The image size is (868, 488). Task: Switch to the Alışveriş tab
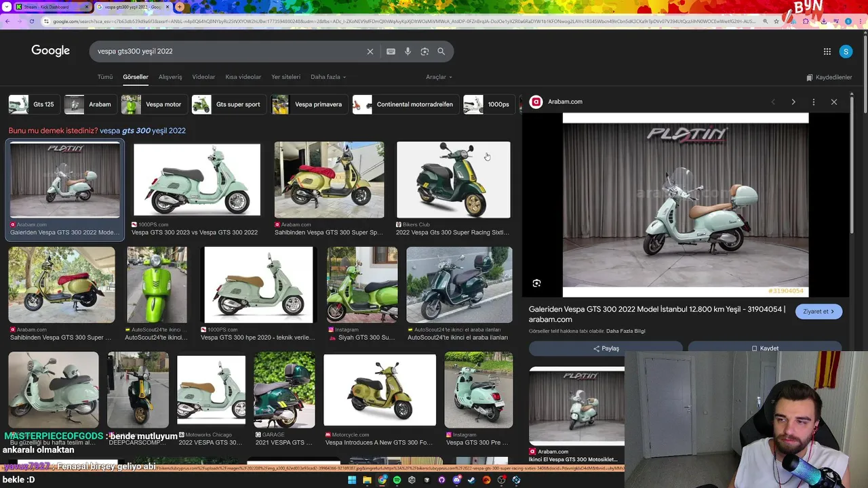click(x=170, y=77)
